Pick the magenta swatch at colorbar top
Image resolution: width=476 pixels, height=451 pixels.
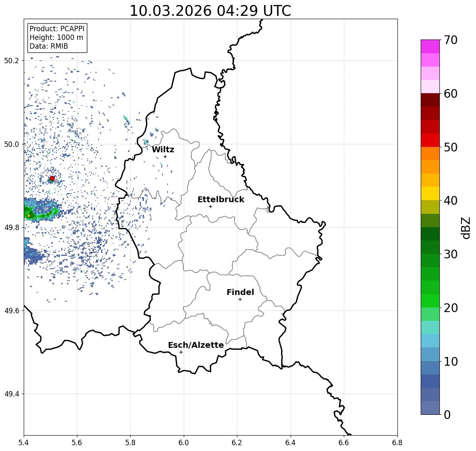430,47
